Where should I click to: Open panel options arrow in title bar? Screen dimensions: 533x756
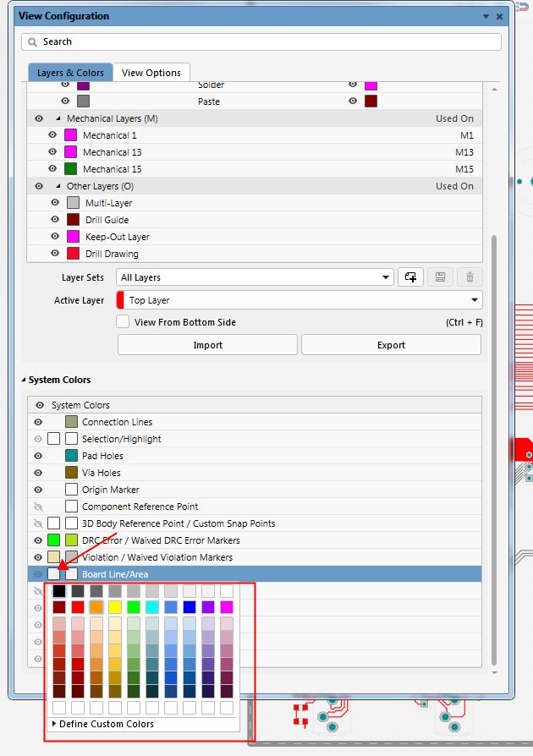pos(486,16)
